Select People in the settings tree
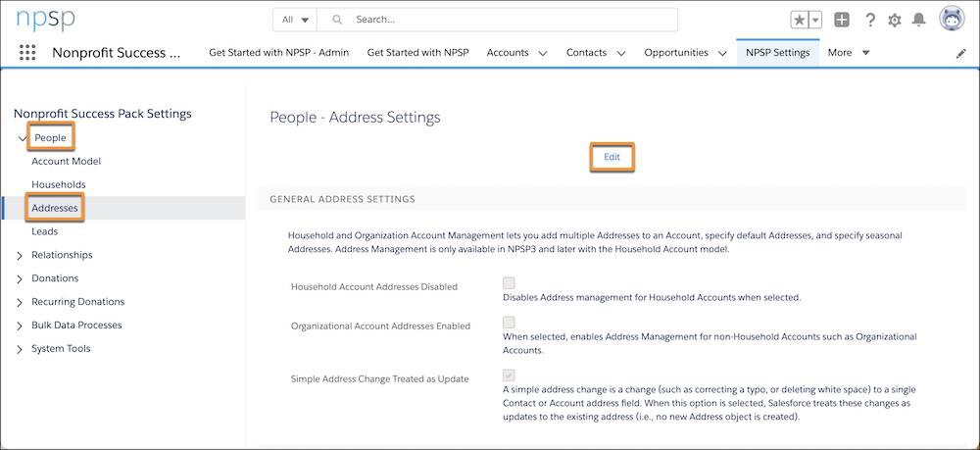 (x=50, y=137)
